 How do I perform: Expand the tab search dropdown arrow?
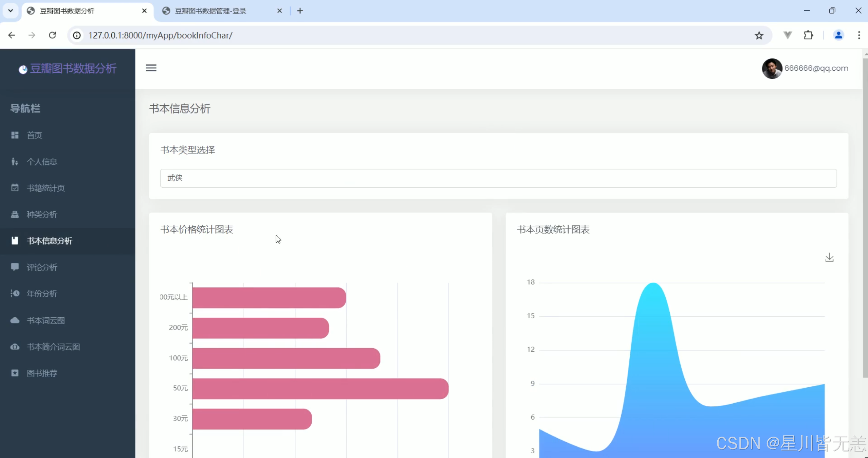[x=11, y=11]
